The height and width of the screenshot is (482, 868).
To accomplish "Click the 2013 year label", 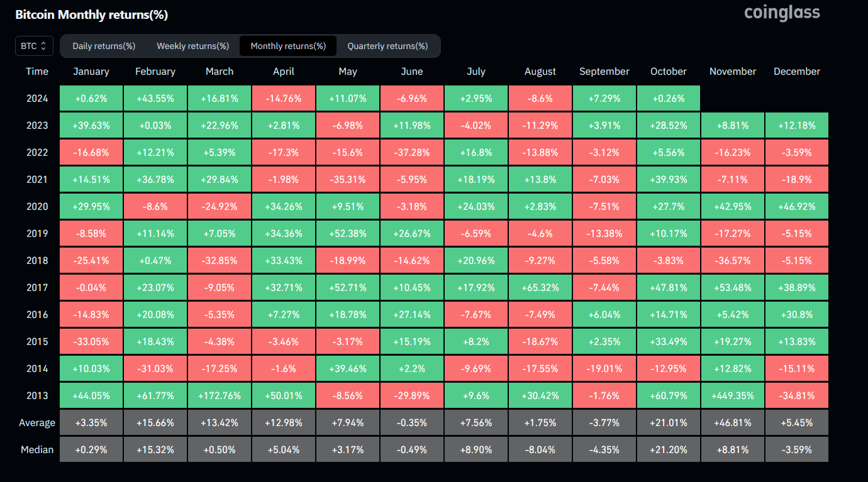I will (36, 395).
